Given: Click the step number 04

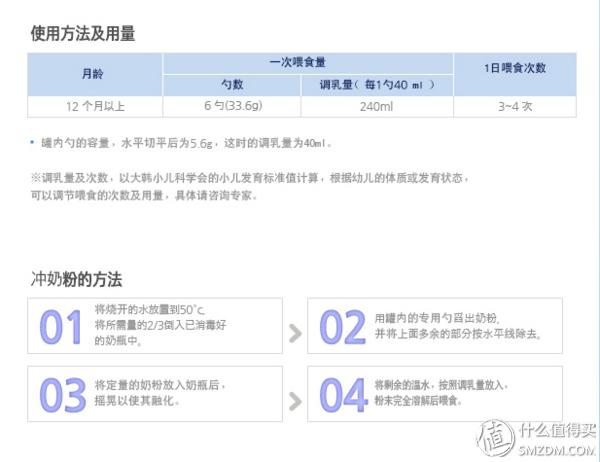Looking at the screenshot, I should 343,395.
